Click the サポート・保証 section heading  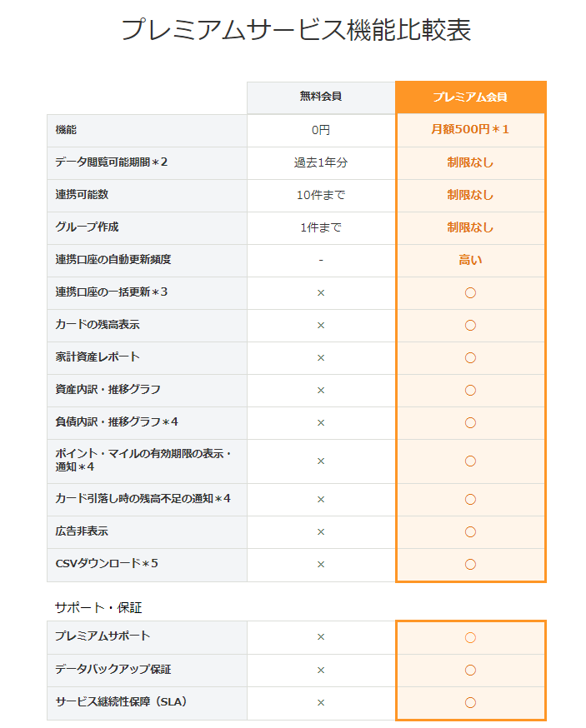coord(98,608)
